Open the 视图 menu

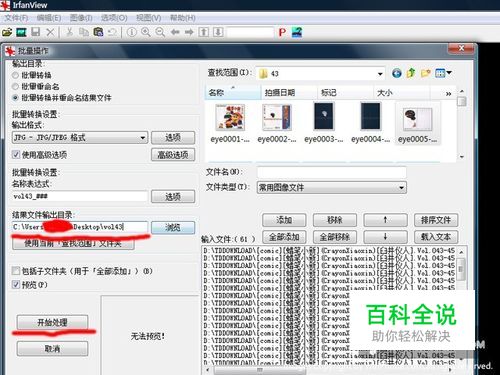[x=149, y=18]
